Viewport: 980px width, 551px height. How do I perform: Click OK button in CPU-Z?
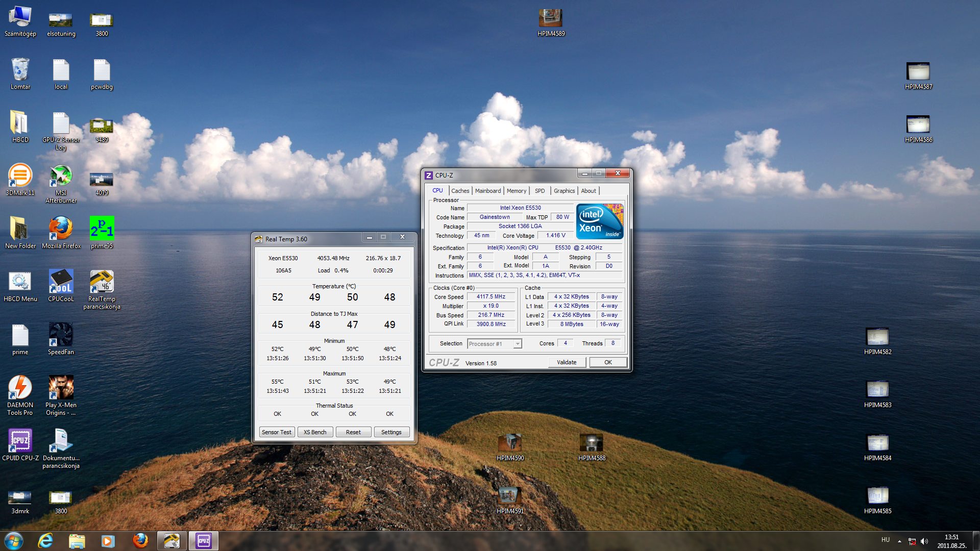608,362
